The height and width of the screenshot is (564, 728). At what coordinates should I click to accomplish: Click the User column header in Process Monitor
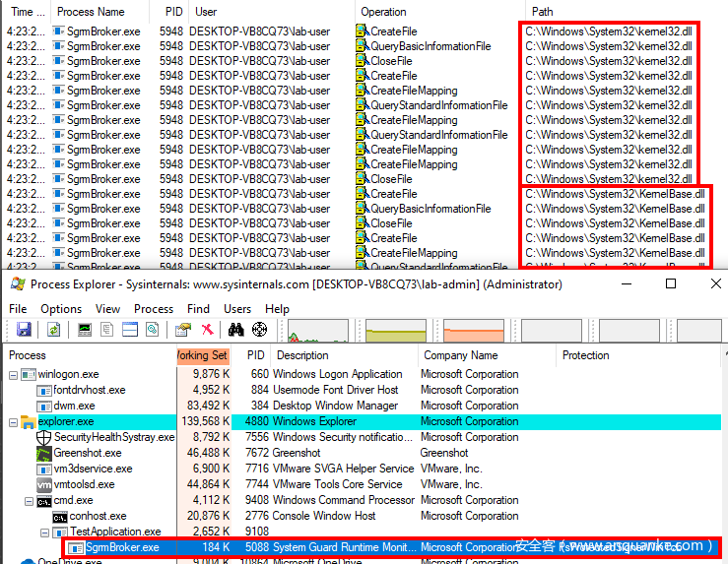271,12
